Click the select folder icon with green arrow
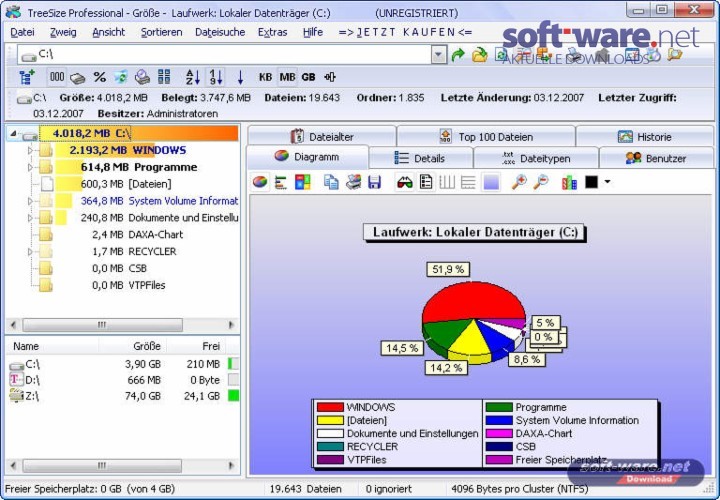720x500 pixels. click(479, 55)
